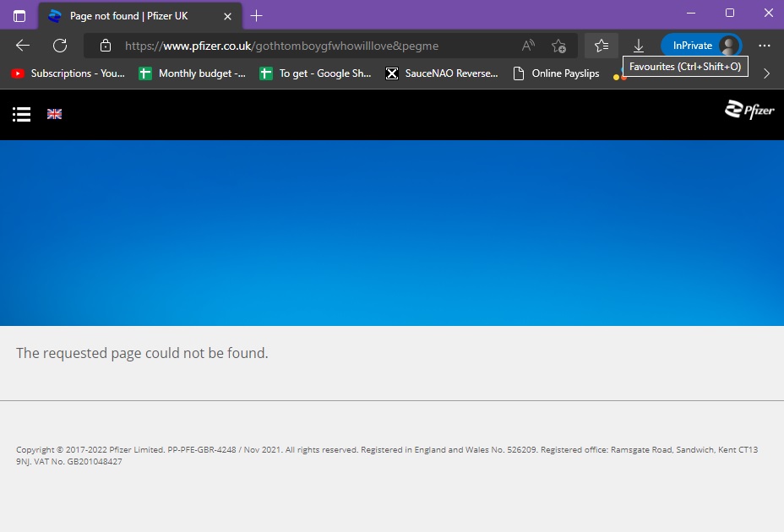This screenshot has height=532, width=784.
Task: Click the Pfizer logo
Action: tap(749, 110)
